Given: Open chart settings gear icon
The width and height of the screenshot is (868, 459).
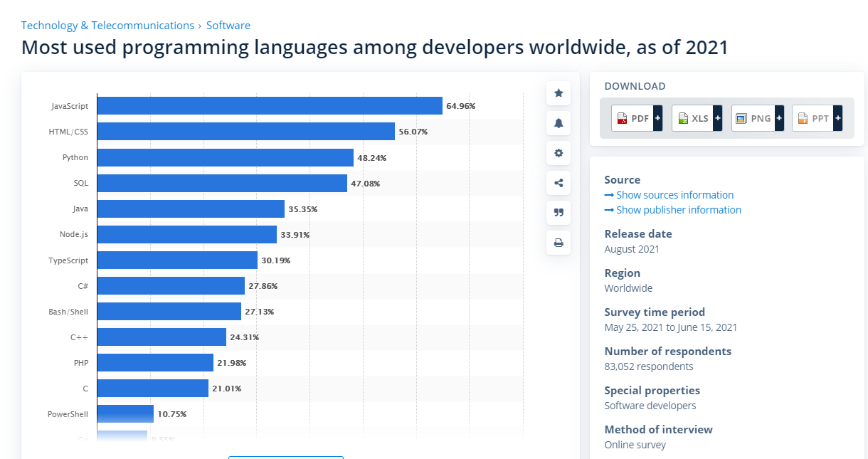Looking at the screenshot, I should pyautogui.click(x=559, y=153).
